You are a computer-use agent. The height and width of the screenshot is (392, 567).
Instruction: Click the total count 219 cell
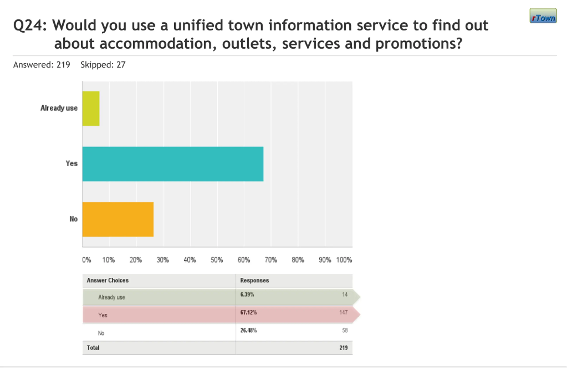click(x=344, y=348)
